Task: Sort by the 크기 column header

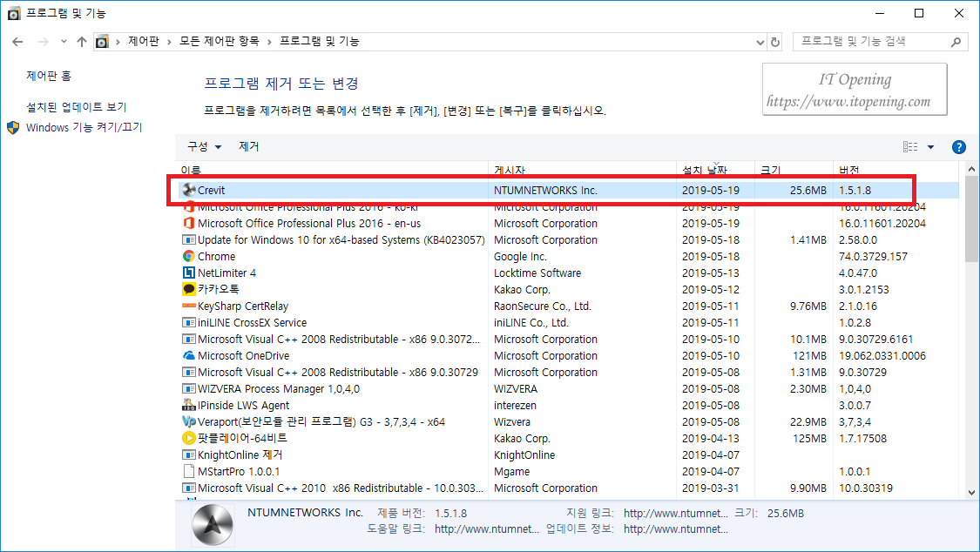Action: [771, 170]
